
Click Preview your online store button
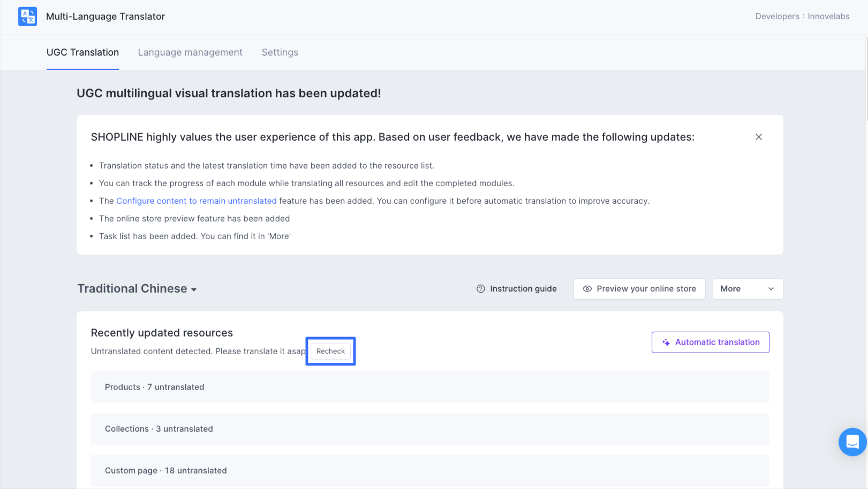click(639, 289)
